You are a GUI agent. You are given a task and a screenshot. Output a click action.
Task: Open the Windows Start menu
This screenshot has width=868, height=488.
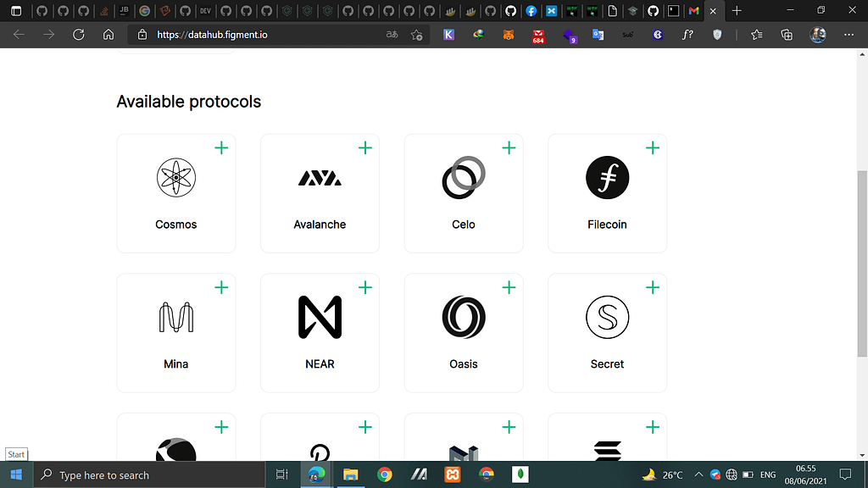click(16, 474)
